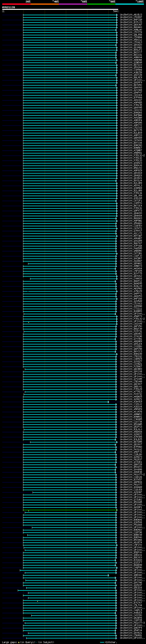Select the UniRef100_A7NXZ8 label
Viewport: 146px width, 644px height.
tap(131, 291)
